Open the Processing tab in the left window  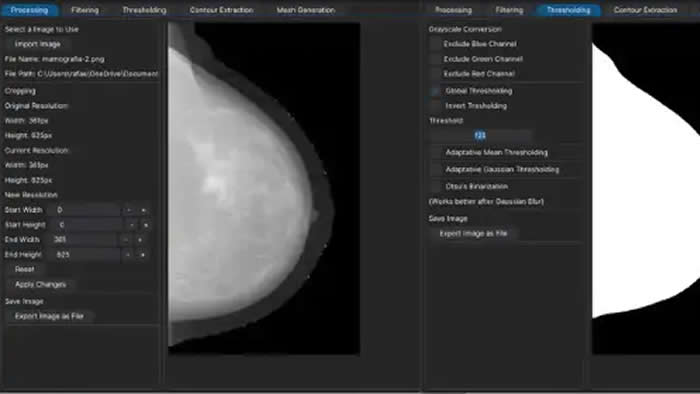(29, 10)
